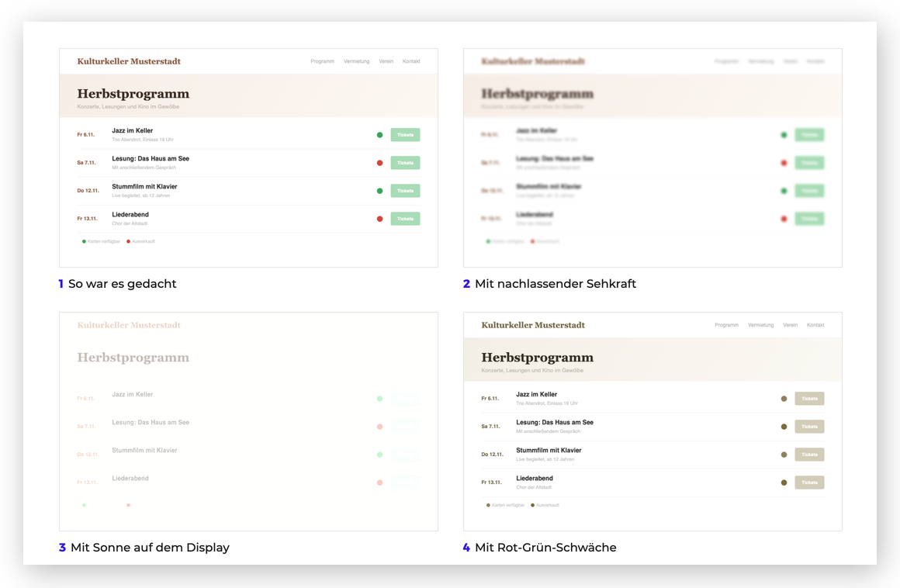Screen dimensions: 900x588
Task: Click Tickets button for Stummfilm mit Klavier, mockup 4
Action: click(809, 455)
